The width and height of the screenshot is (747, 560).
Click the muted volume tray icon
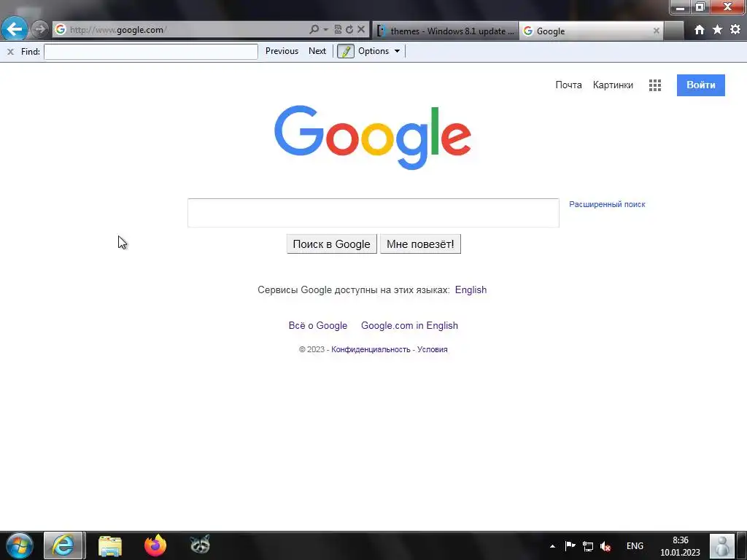coord(605,546)
